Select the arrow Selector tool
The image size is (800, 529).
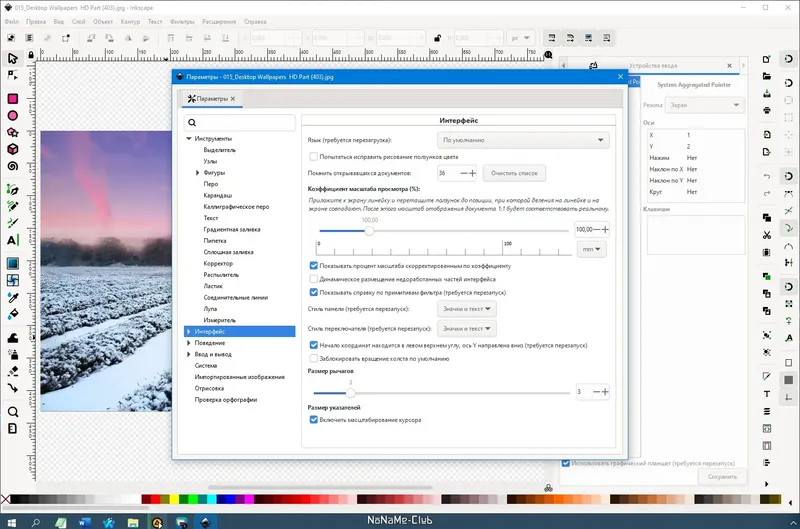pos(13,57)
